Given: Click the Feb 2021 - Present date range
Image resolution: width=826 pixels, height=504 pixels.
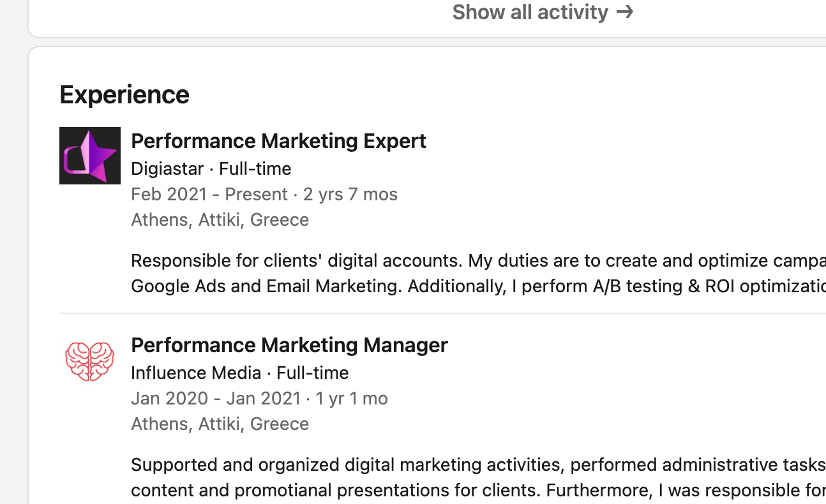Looking at the screenshot, I should click(209, 194).
